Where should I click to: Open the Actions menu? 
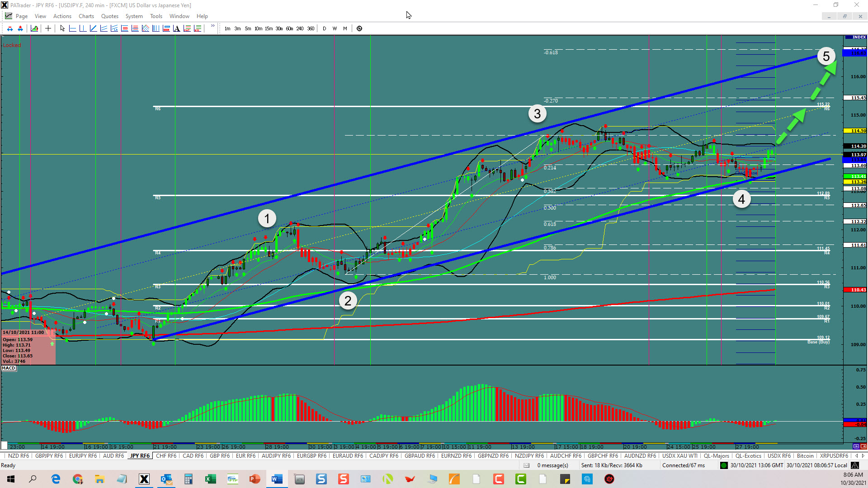pos(62,16)
